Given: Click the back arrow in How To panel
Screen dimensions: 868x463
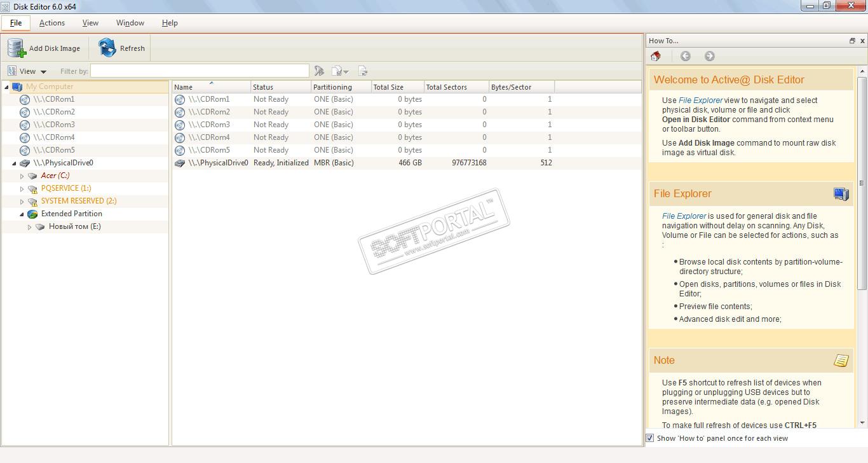Looking at the screenshot, I should click(686, 56).
